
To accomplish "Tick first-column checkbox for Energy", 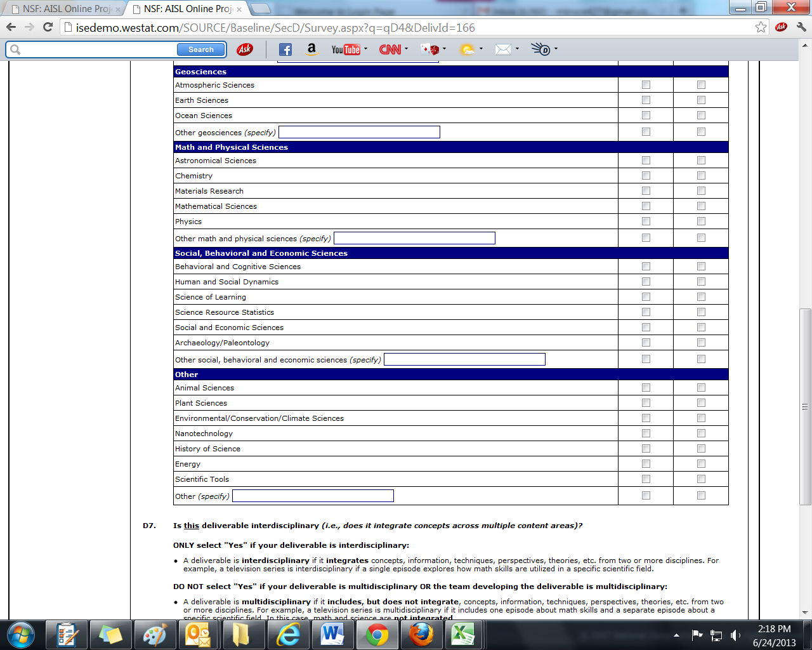I will coord(646,464).
